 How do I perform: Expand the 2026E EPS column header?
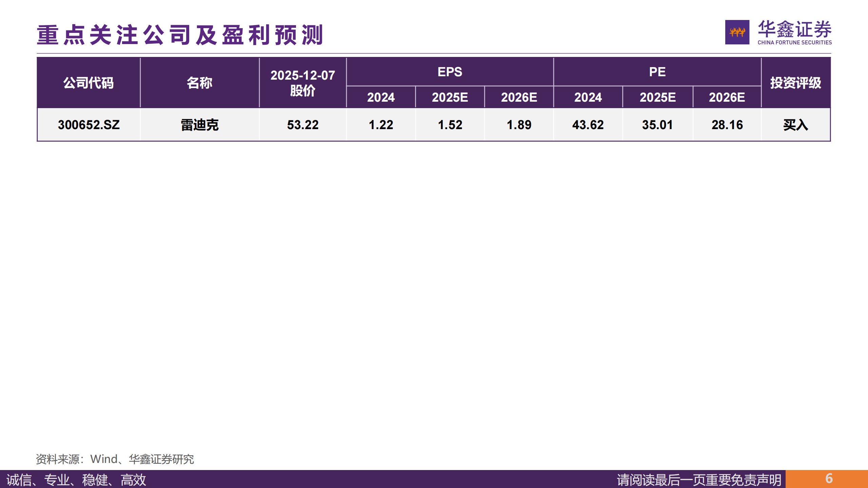coord(519,98)
